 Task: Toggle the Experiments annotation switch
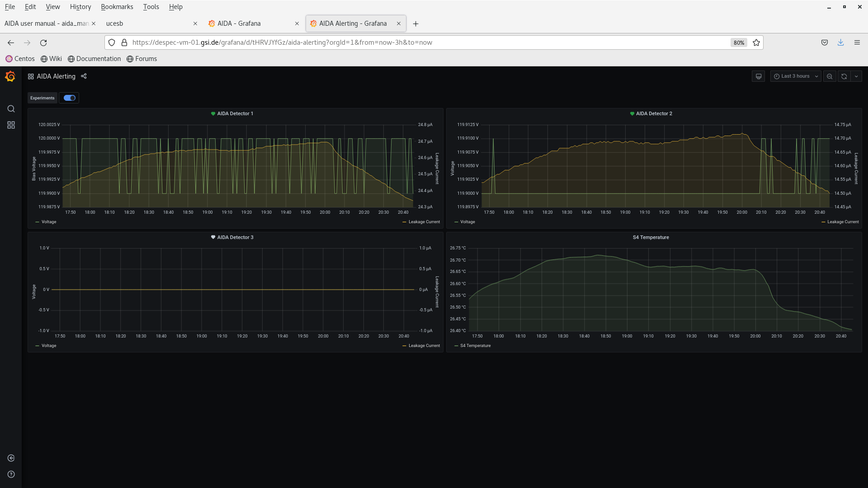coord(70,98)
